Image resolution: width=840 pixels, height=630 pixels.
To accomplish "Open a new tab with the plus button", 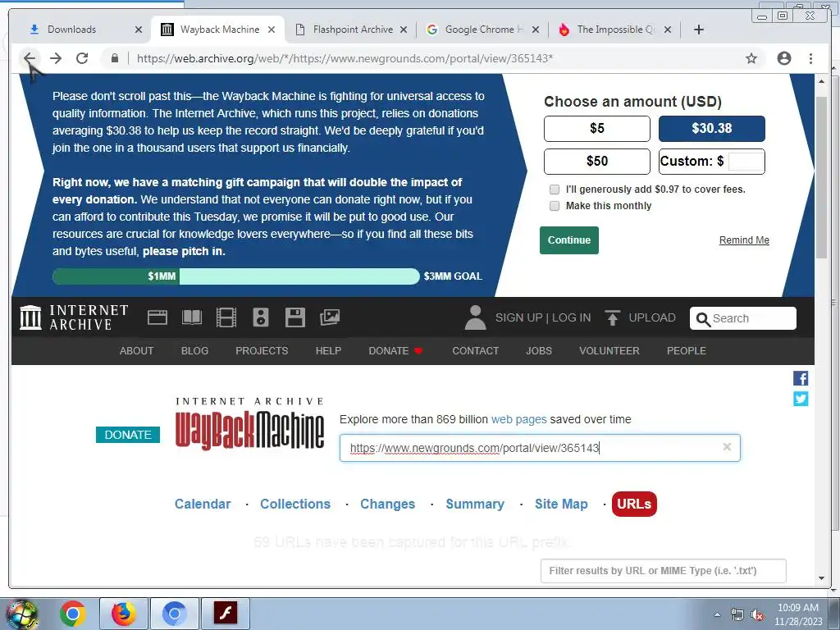I will [699, 30].
